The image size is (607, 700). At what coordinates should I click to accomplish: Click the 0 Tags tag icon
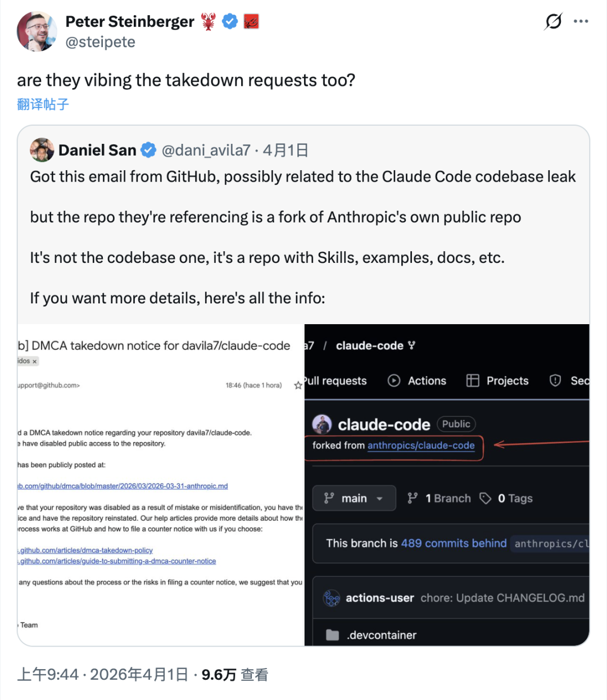coord(485,498)
